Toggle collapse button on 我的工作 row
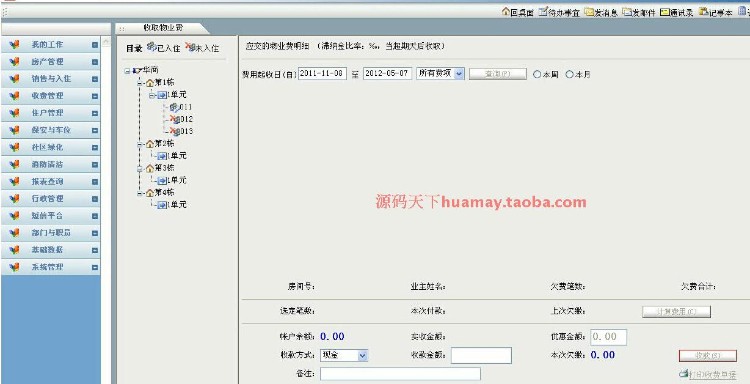Image resolution: width=750 pixels, height=384 pixels. 95,45
